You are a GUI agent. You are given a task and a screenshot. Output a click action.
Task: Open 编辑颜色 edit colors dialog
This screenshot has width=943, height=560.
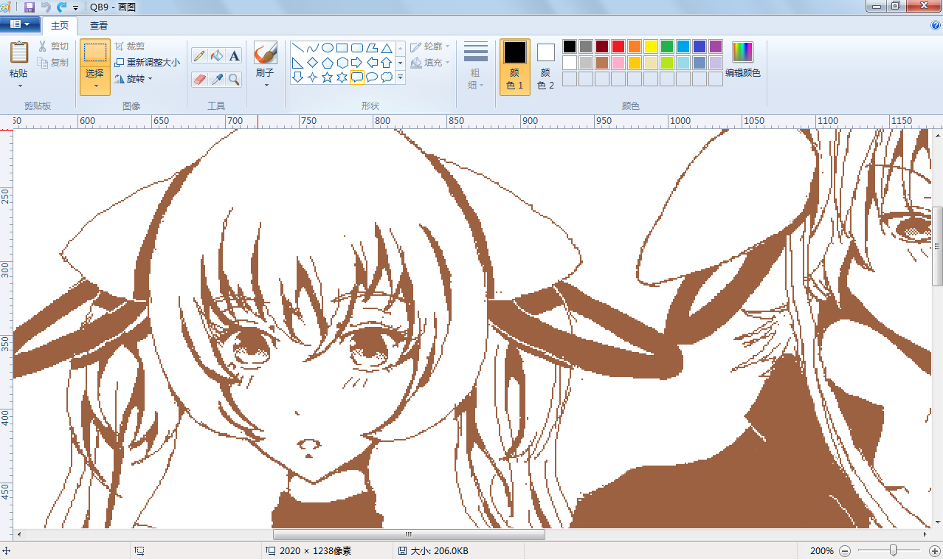point(743,60)
